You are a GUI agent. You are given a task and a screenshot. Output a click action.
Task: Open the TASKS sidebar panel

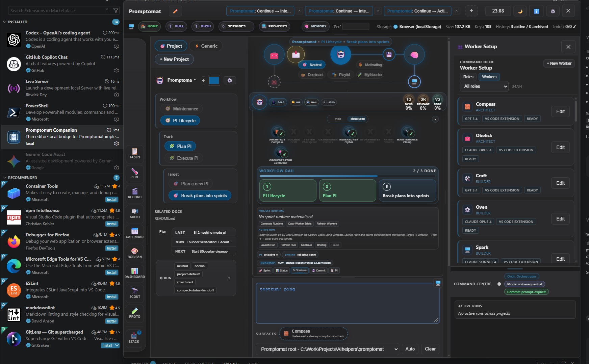(134, 154)
